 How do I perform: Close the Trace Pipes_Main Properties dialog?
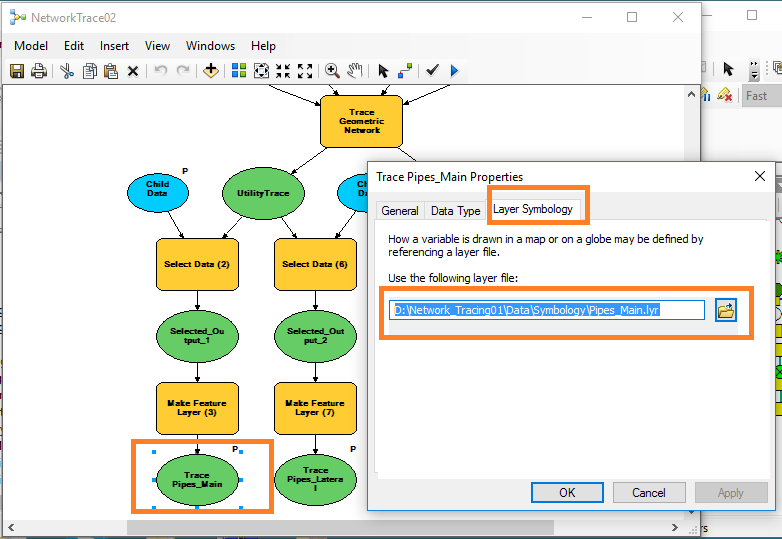tap(760, 176)
